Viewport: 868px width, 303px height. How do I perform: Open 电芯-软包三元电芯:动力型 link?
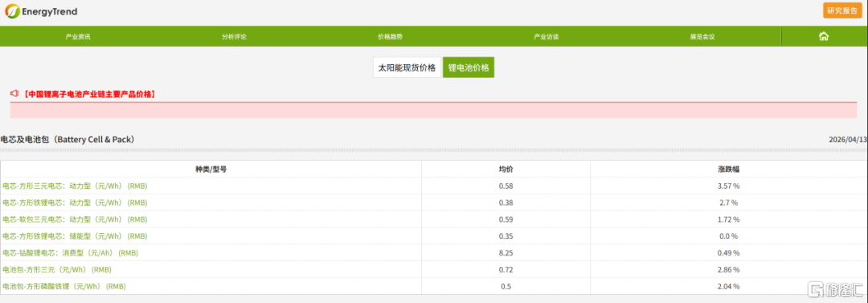click(x=75, y=219)
